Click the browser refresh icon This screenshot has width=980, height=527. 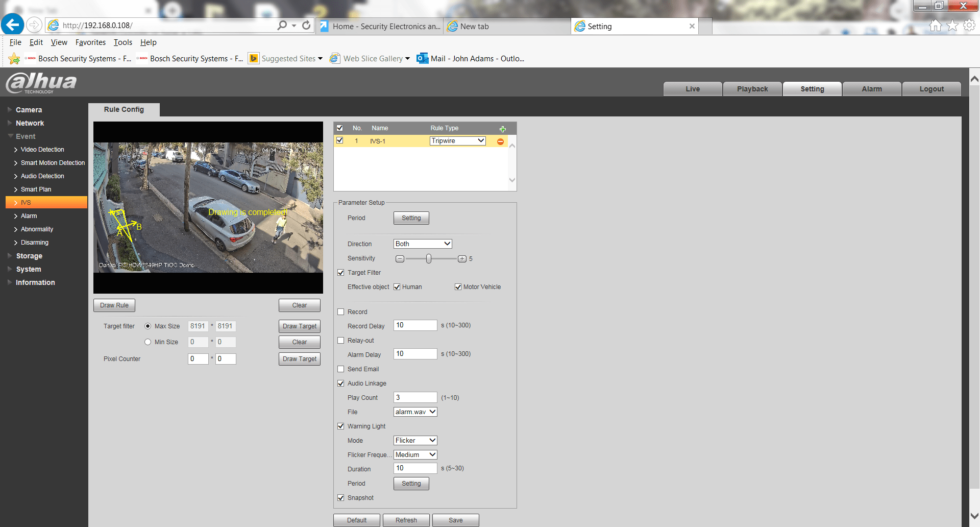tap(306, 25)
